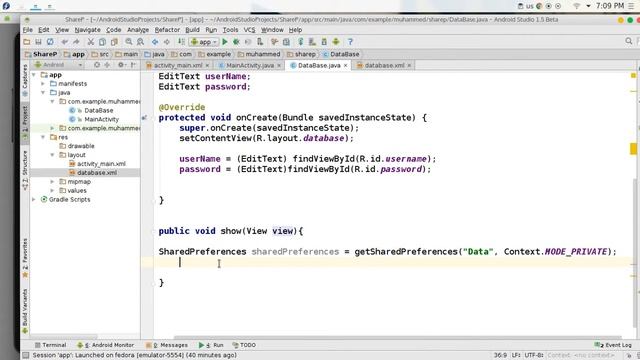Toggle the Favorites side panel tab
640x360 pixels.
(x=25, y=257)
